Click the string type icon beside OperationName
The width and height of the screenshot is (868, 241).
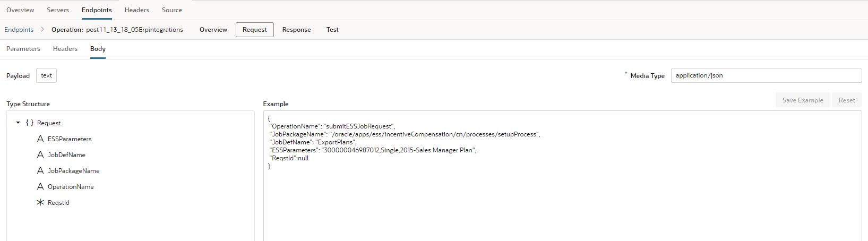pos(40,187)
